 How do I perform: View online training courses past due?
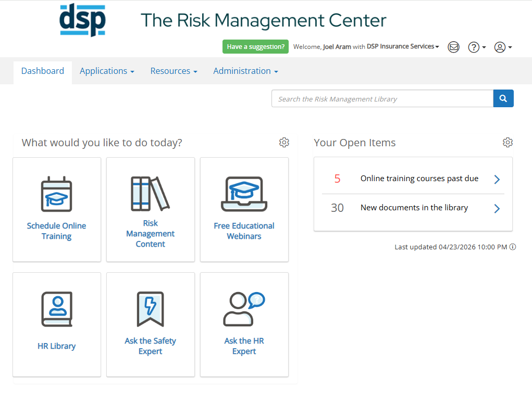419,178
